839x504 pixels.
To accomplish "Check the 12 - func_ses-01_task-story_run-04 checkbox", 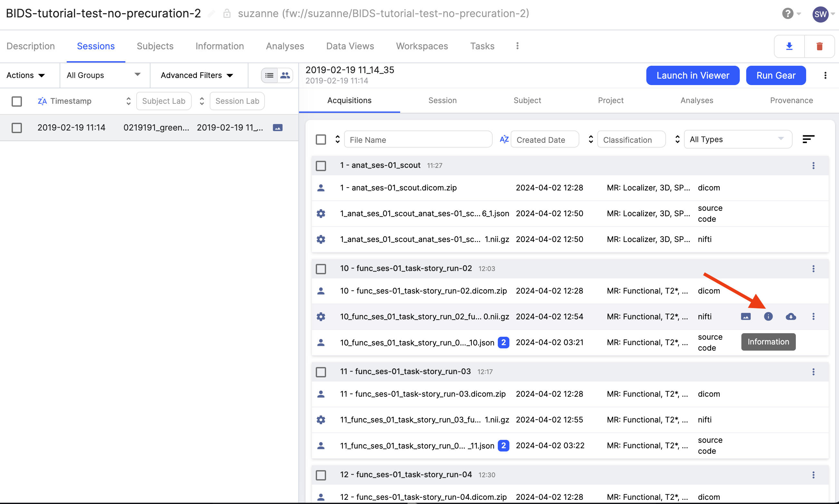I will (321, 475).
